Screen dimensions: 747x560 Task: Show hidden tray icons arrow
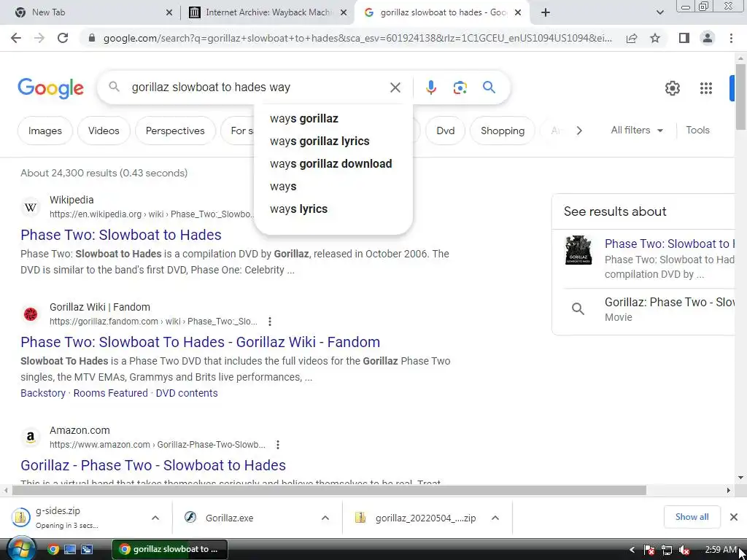coord(632,550)
